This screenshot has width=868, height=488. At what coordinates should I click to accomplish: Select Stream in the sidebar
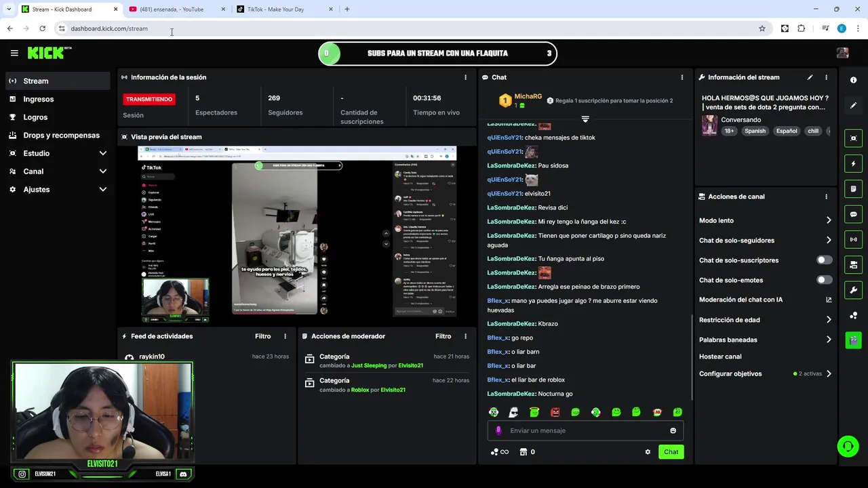tap(58, 81)
